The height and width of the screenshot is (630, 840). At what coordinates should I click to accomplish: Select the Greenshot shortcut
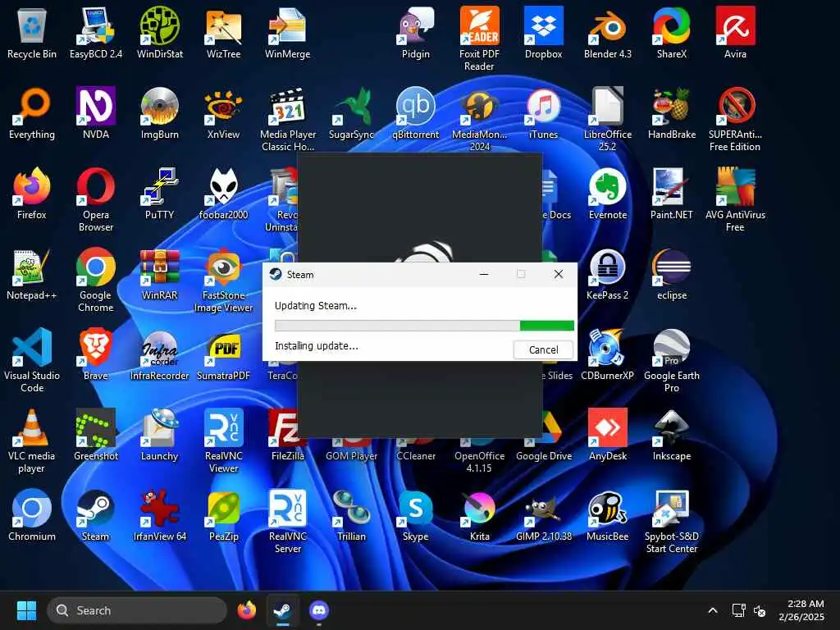point(96,434)
